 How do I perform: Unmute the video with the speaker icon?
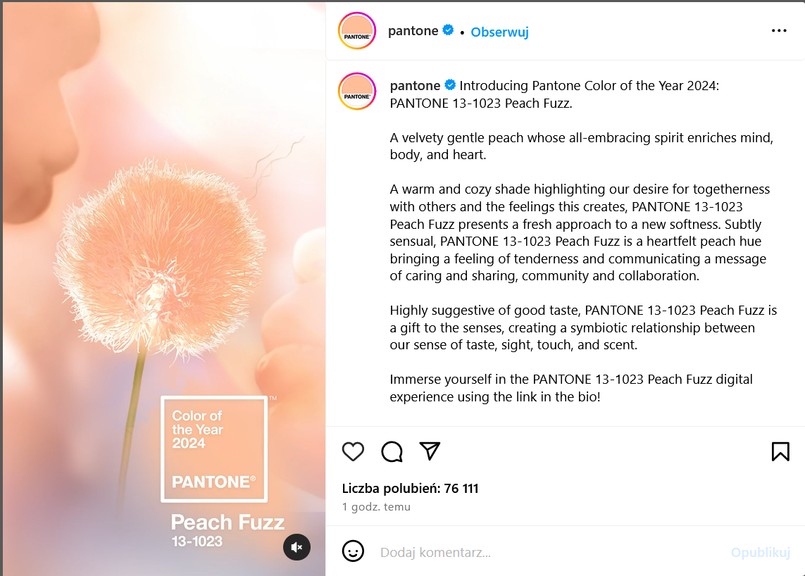click(x=295, y=546)
